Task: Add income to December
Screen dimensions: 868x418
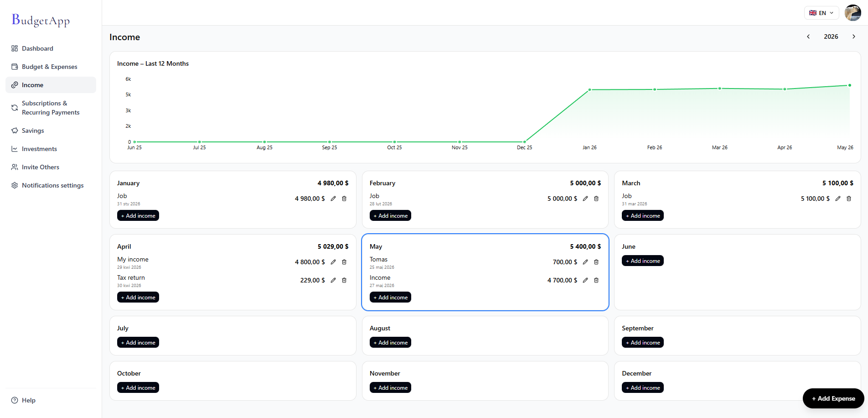Action: pos(643,387)
